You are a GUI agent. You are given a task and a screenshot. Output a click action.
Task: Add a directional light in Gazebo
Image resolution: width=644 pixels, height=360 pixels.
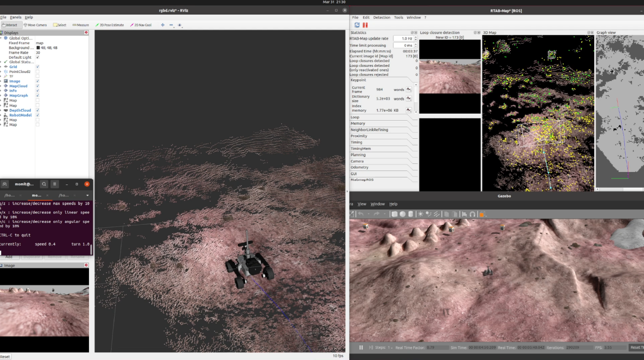437,214
